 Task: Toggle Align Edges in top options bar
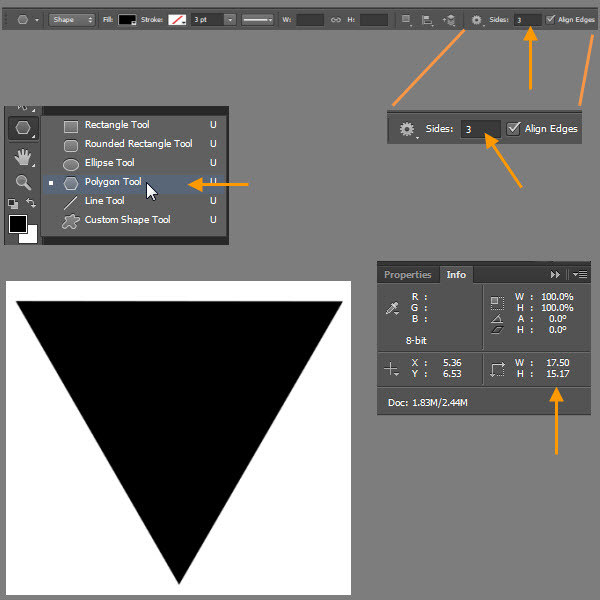point(551,19)
